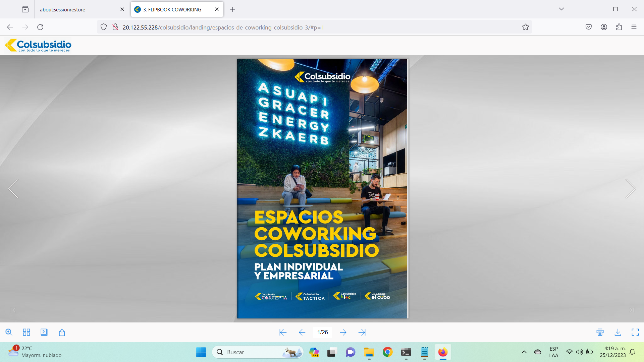Click the flipbook cover page

[x=322, y=189]
